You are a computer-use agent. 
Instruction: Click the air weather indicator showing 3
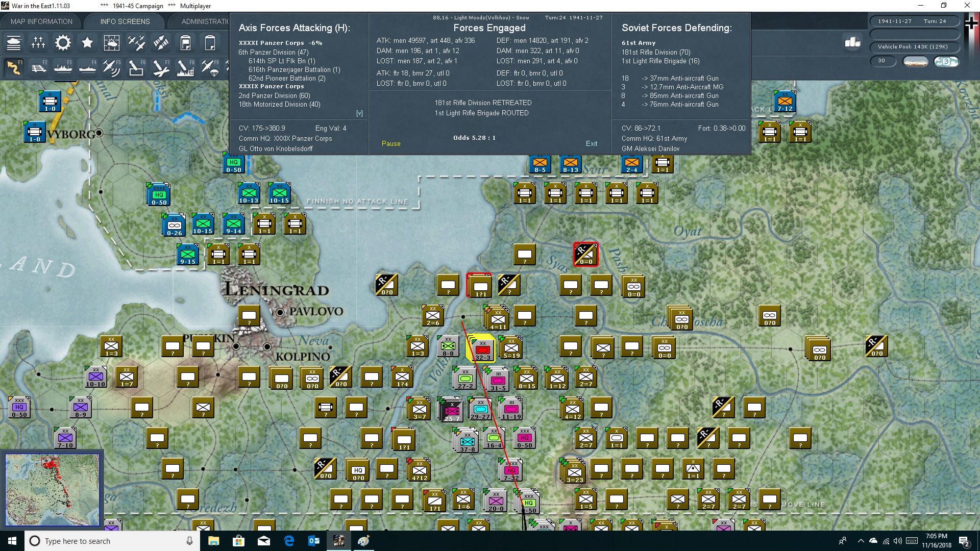946,61
